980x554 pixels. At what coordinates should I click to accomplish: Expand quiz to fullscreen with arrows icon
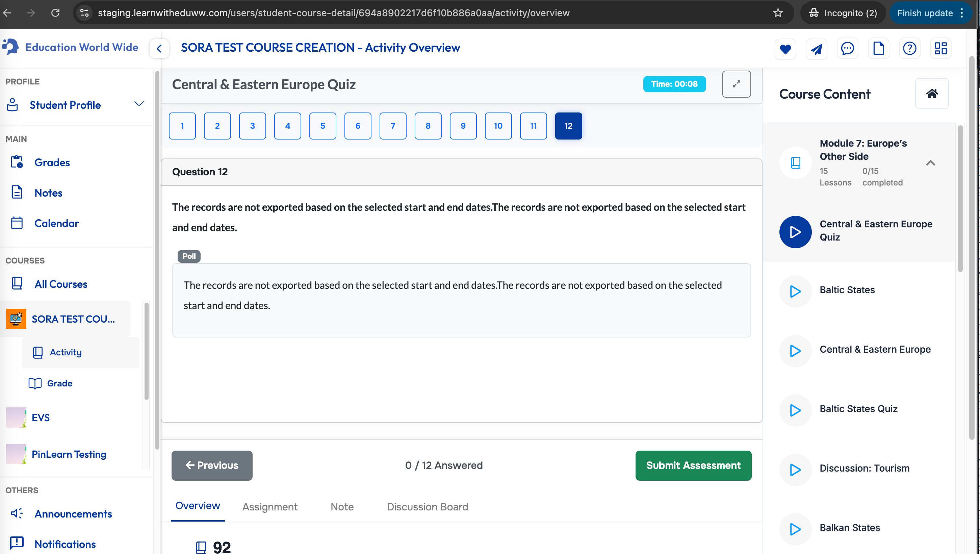click(x=736, y=84)
